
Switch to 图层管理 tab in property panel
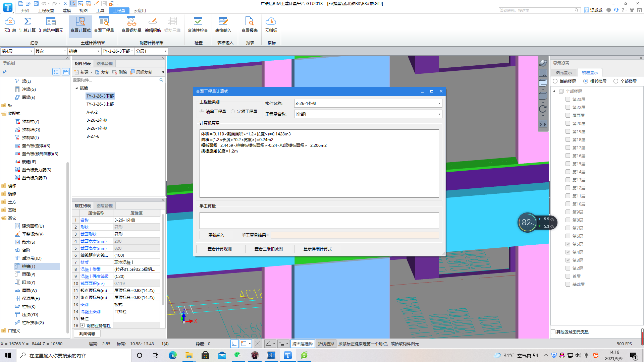point(105,205)
